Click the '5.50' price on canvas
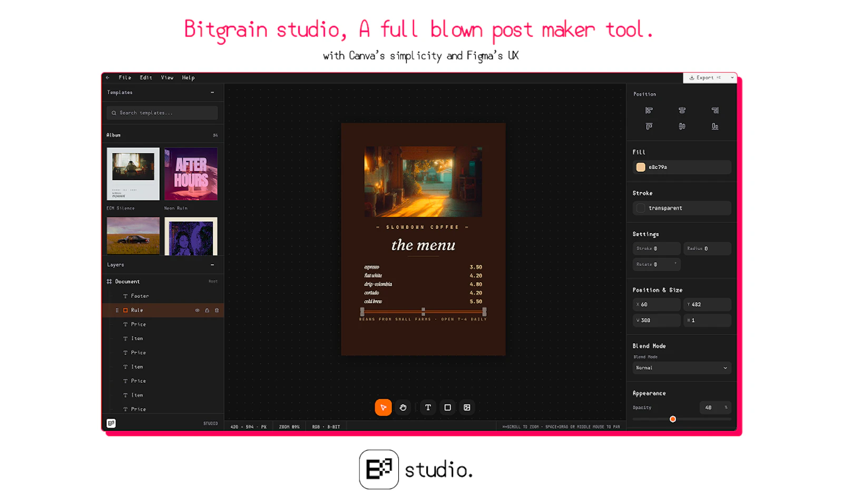Viewport: 843px width, 504px height. [476, 302]
